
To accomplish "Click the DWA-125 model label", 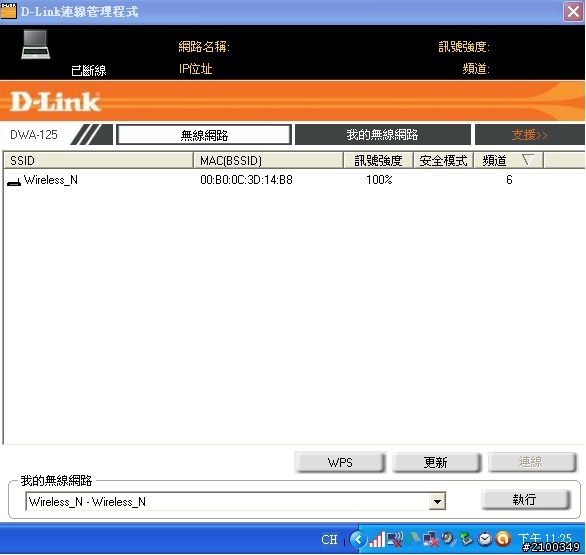I will click(34, 135).
